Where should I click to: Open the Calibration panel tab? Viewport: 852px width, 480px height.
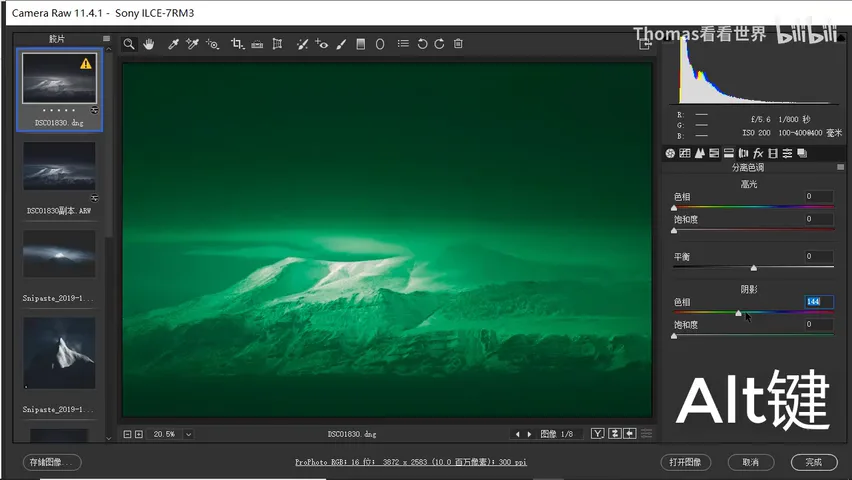773,153
